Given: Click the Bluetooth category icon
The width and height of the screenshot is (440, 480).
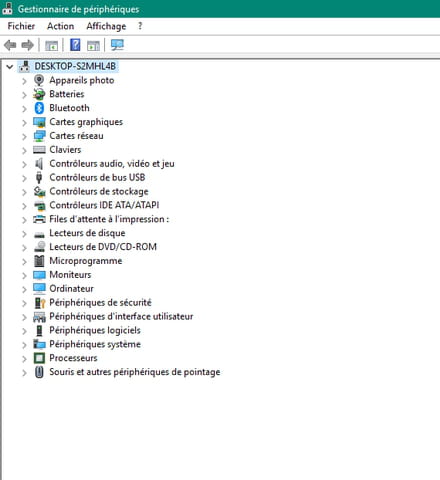Looking at the screenshot, I should (x=39, y=108).
